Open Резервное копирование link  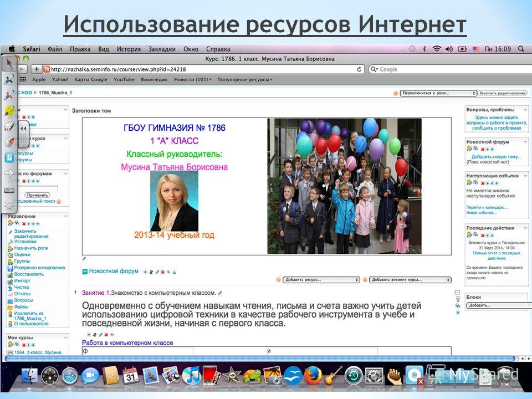click(39, 267)
